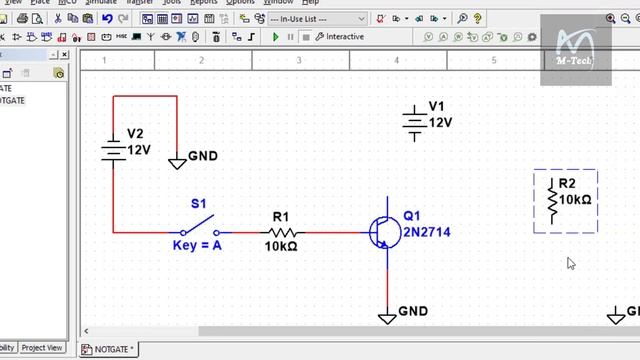Screen dimensions: 640x360
Task: Close the Design Toolbox panel
Action: pos(64,55)
